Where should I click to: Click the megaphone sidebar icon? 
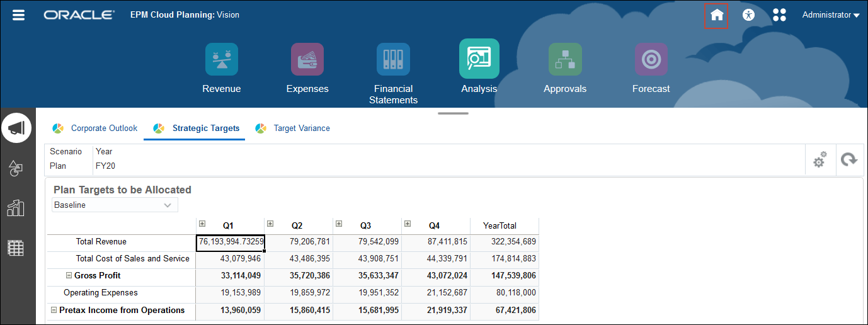coord(17,128)
